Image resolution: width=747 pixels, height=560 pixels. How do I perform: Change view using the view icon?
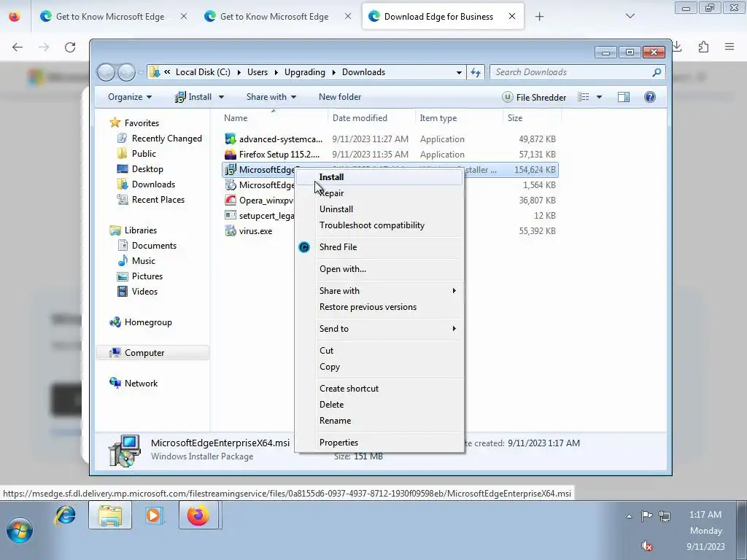[583, 97]
